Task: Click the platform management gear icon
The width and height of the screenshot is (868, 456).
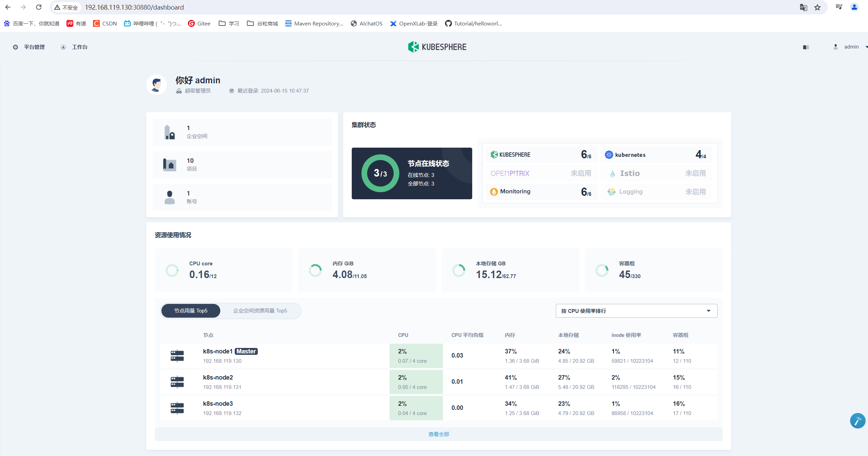Action: tap(15, 47)
